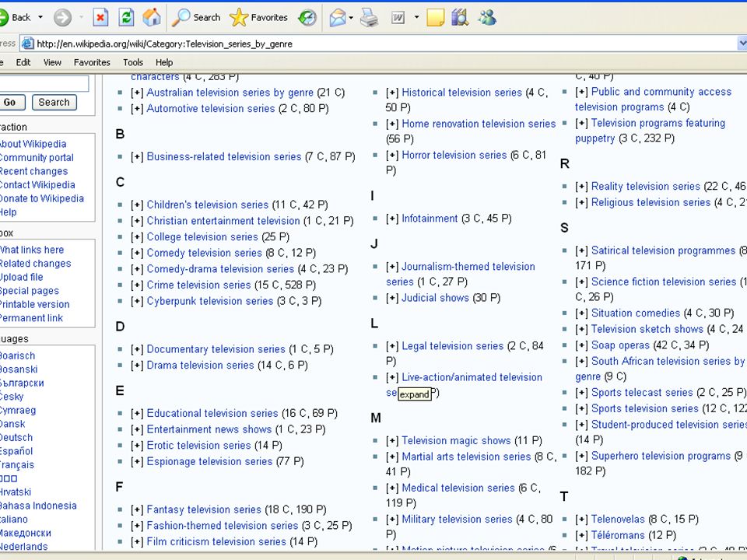
Task: Expand Business-related television series category
Action: pos(137,156)
